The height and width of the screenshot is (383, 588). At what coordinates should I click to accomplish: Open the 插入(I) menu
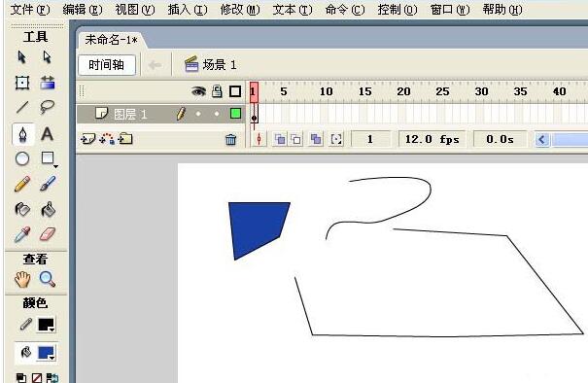pyautogui.click(x=188, y=10)
